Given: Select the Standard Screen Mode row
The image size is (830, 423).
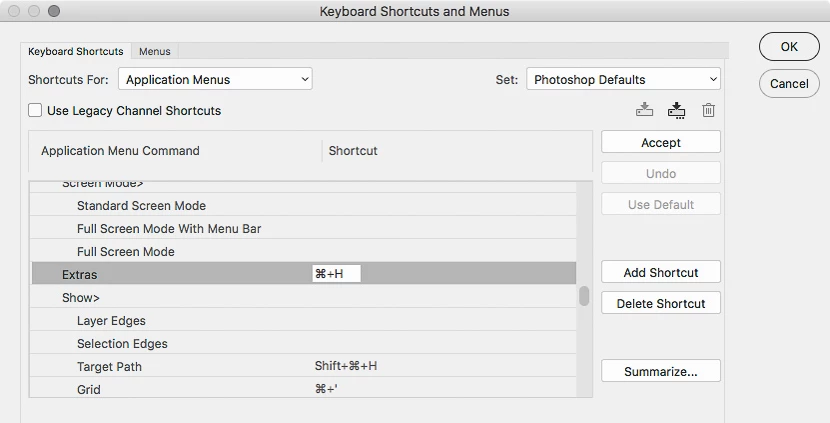Looking at the screenshot, I should [x=303, y=205].
